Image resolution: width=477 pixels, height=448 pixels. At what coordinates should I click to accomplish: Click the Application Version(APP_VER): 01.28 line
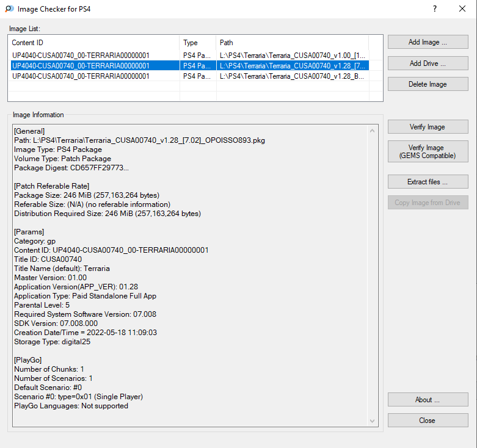click(76, 287)
